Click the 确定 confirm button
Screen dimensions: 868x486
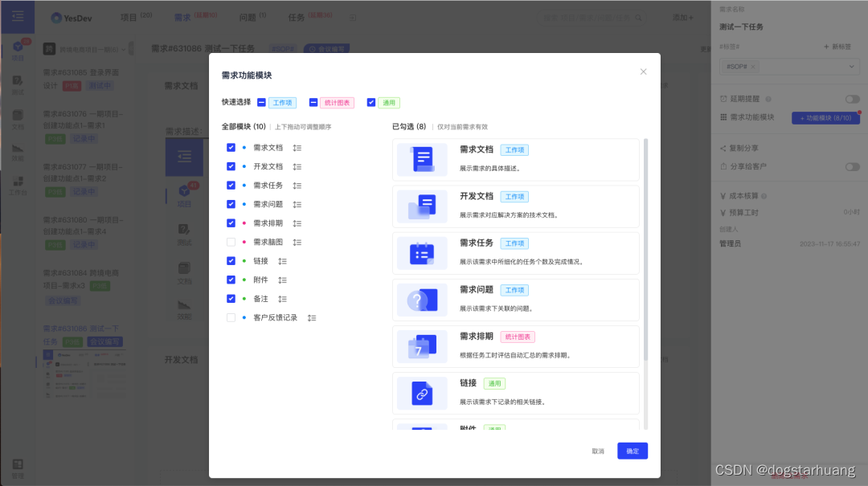click(x=632, y=451)
